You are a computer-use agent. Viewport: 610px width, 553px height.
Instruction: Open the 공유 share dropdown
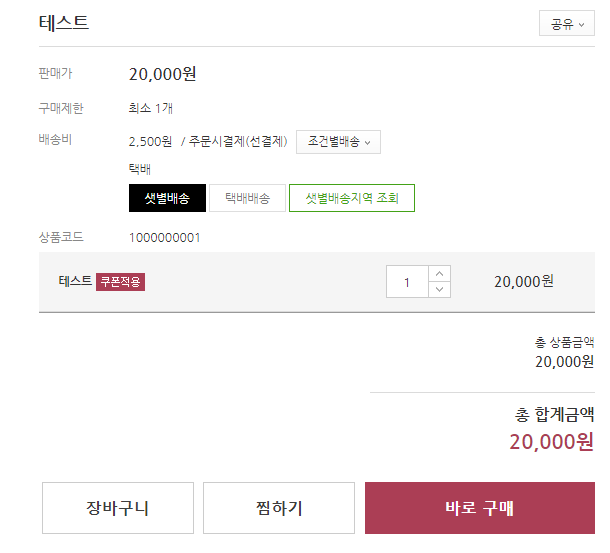click(567, 24)
